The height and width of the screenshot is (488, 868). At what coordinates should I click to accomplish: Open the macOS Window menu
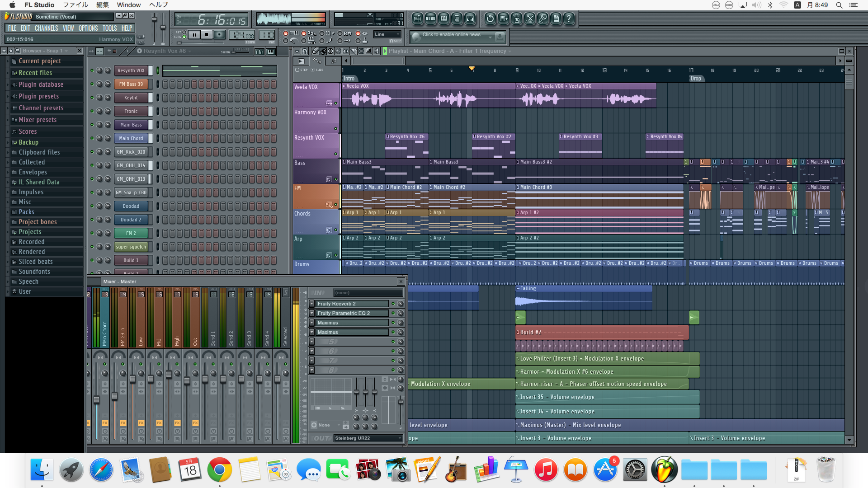click(x=129, y=5)
